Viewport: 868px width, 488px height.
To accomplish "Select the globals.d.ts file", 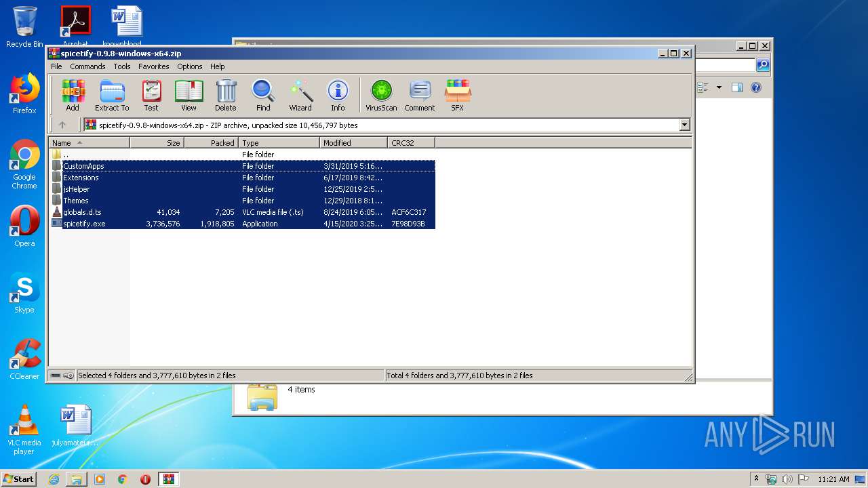I will point(243,212).
